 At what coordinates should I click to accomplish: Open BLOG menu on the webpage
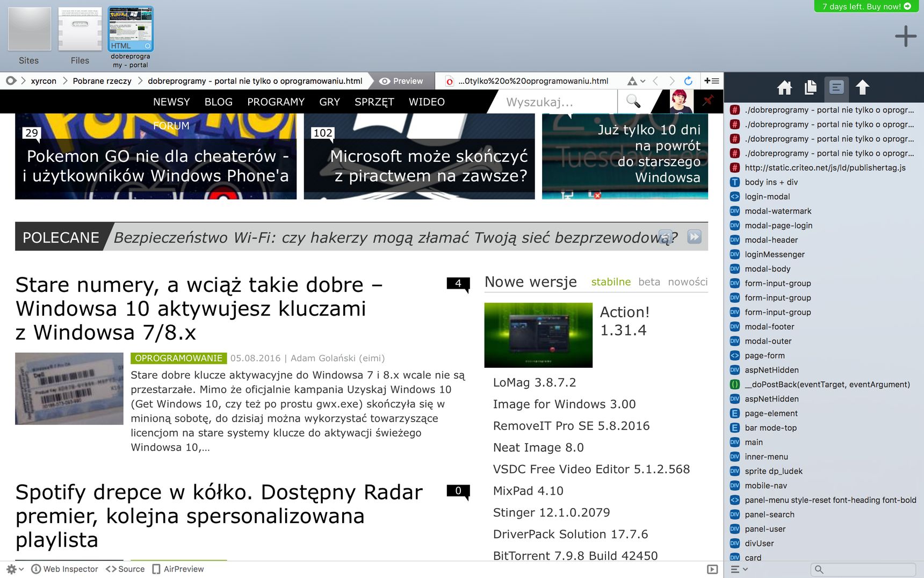[218, 102]
